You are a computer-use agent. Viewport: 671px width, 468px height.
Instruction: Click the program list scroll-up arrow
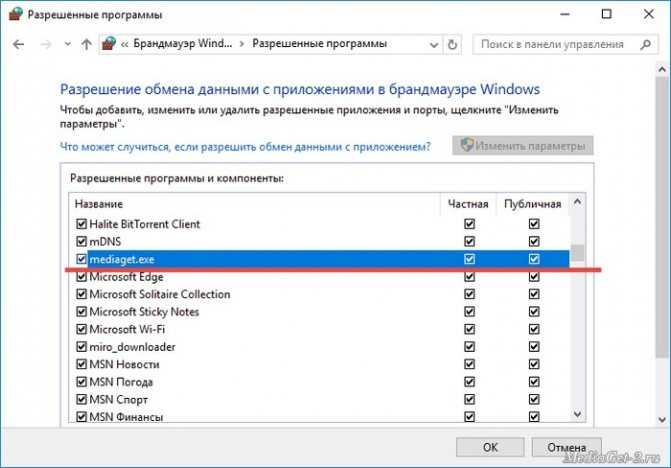click(x=577, y=201)
